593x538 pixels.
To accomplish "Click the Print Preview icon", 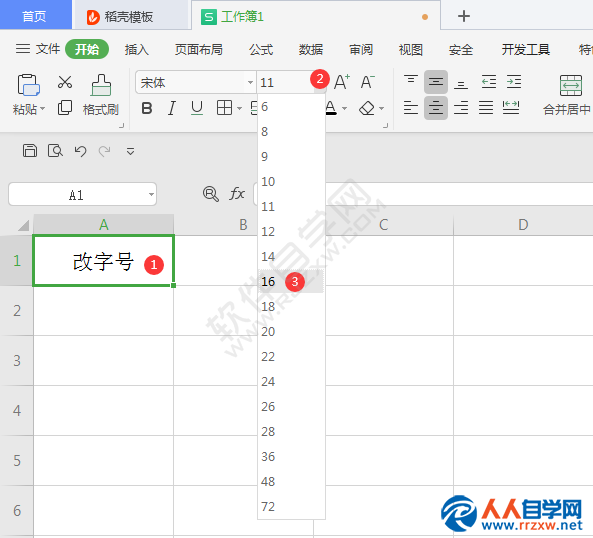I will coord(55,150).
